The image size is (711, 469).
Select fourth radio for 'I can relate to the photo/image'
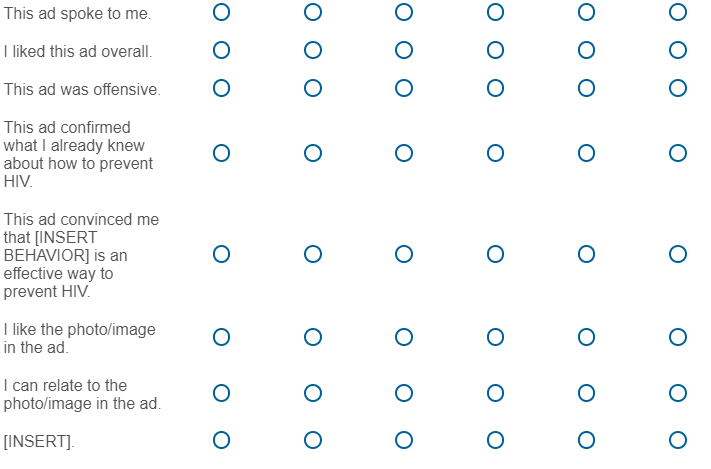[495, 393]
